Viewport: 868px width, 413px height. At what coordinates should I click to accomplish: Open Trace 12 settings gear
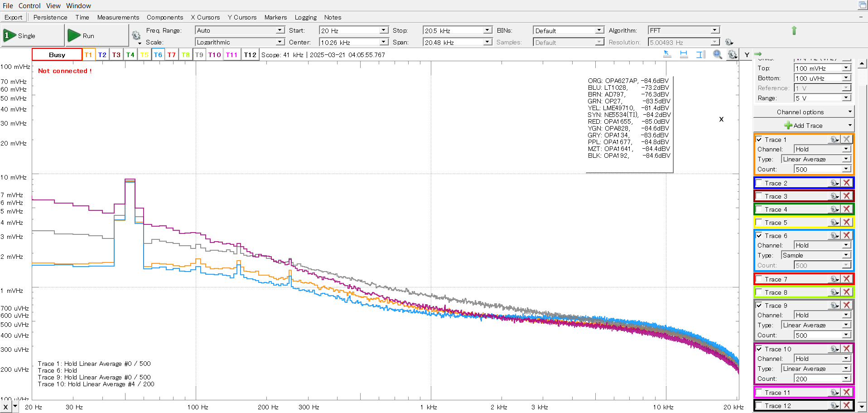coord(834,405)
